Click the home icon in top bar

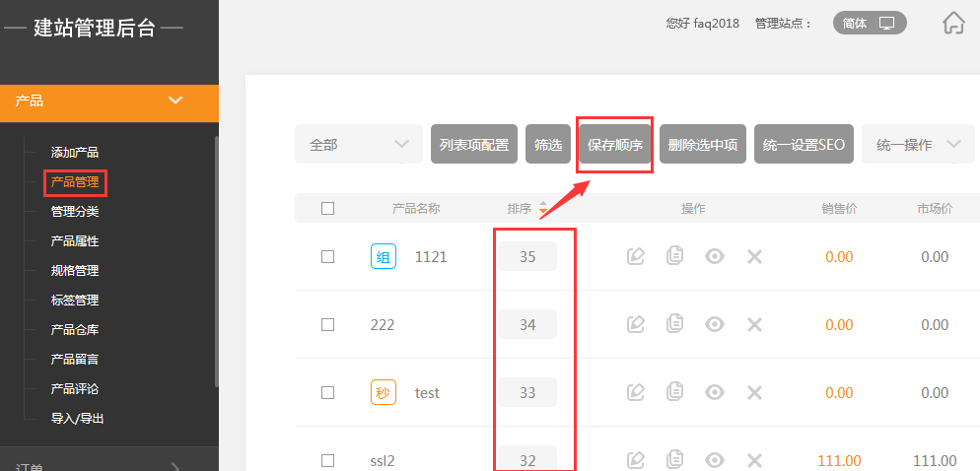(x=952, y=24)
